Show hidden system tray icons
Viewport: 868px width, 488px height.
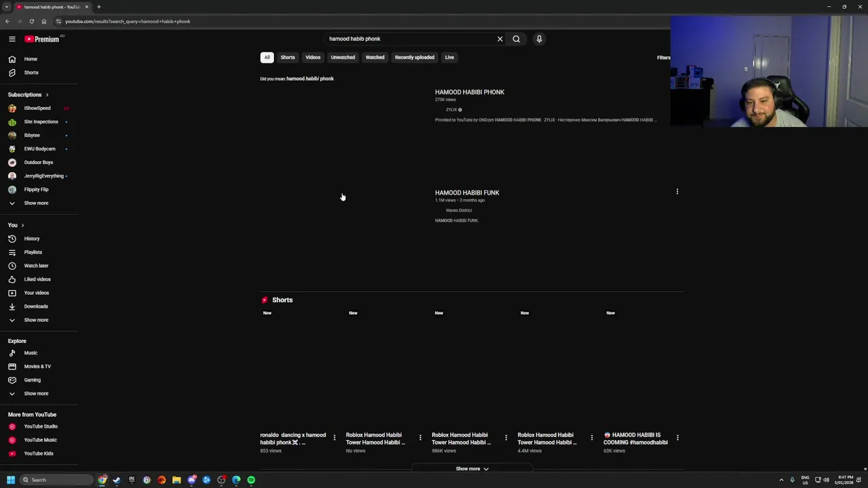(781, 480)
